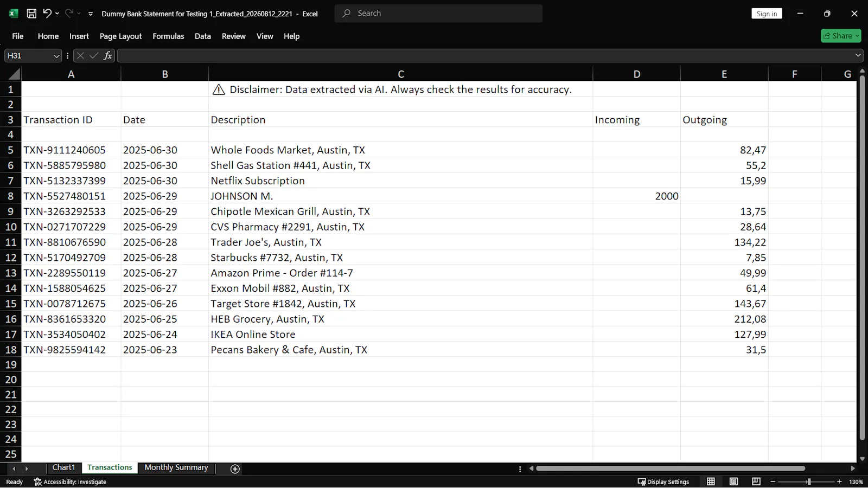Click the tab bar split handle dots

click(520, 469)
